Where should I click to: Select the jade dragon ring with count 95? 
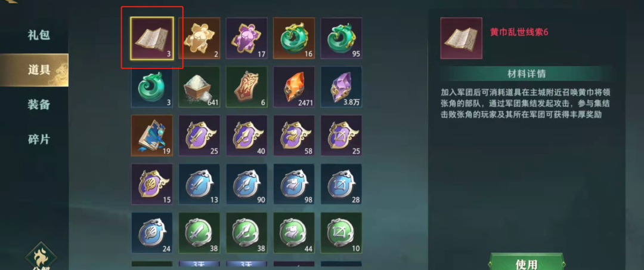(341, 38)
